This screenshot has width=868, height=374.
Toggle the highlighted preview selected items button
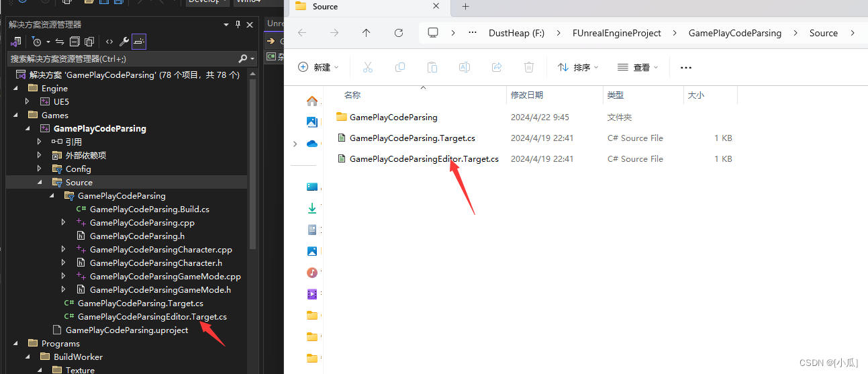pyautogui.click(x=139, y=42)
